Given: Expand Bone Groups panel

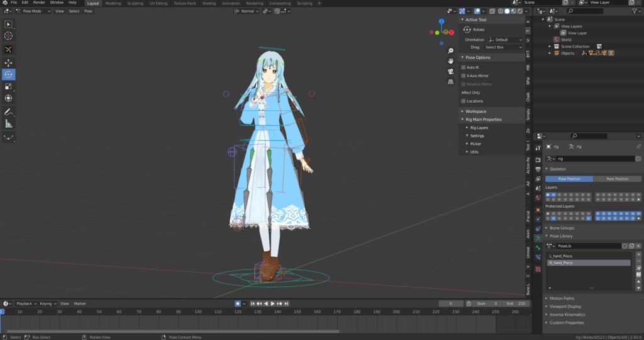Looking at the screenshot, I should [x=562, y=228].
